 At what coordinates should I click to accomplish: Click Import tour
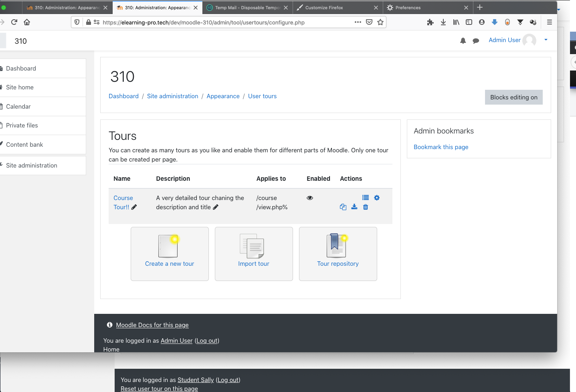click(254, 254)
